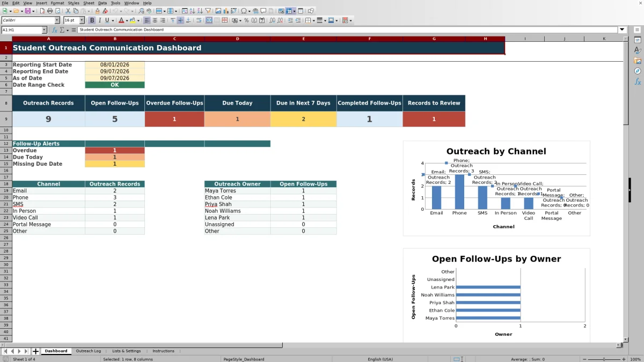This screenshot has height=362, width=644.
Task: Toggle Italic formatting
Action: 100,20
